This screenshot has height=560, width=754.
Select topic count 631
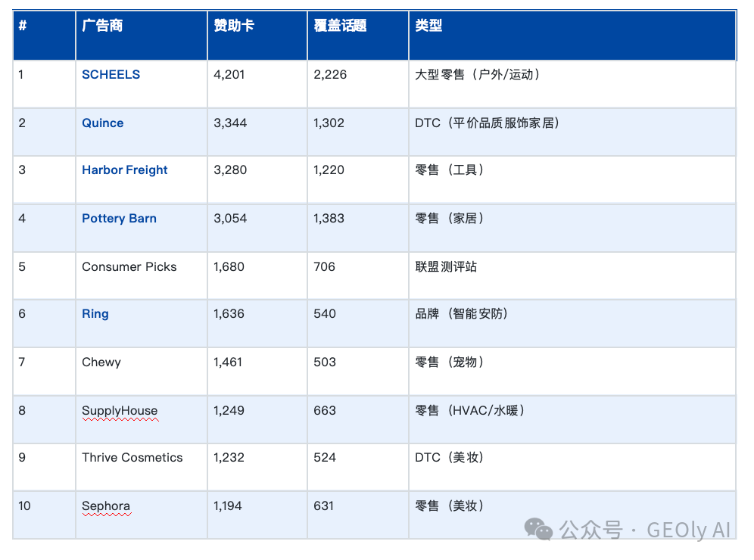coord(323,506)
